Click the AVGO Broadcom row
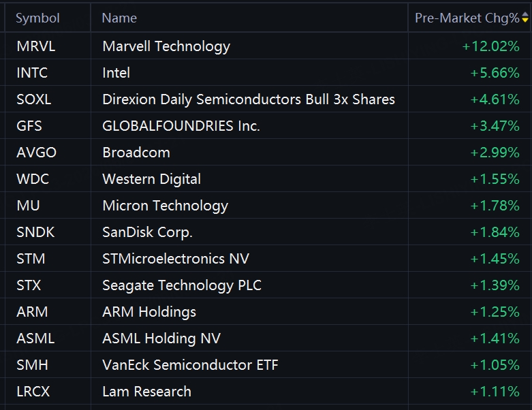 266,153
